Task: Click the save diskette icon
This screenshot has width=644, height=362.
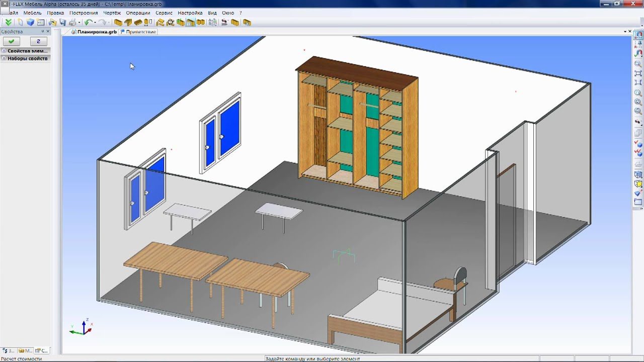Action: click(62, 23)
